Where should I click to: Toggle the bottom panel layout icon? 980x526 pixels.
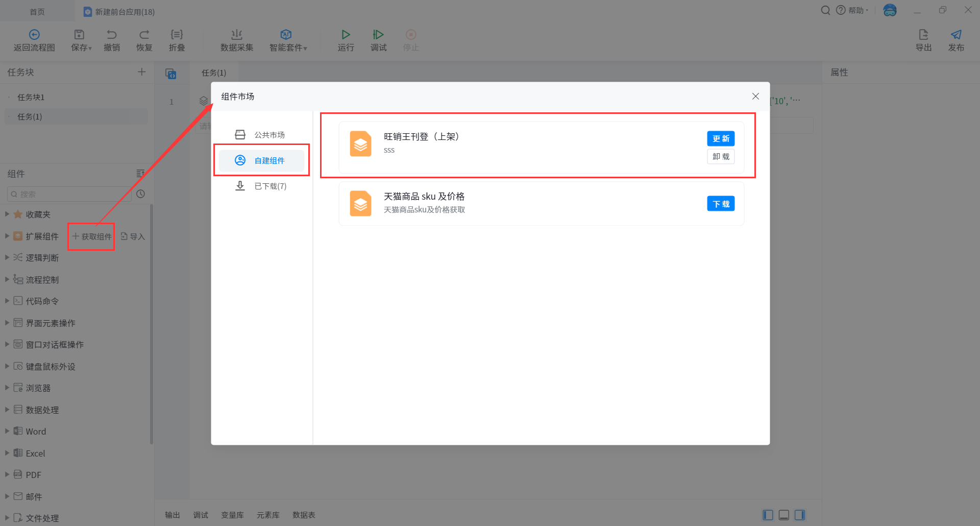tap(784, 515)
